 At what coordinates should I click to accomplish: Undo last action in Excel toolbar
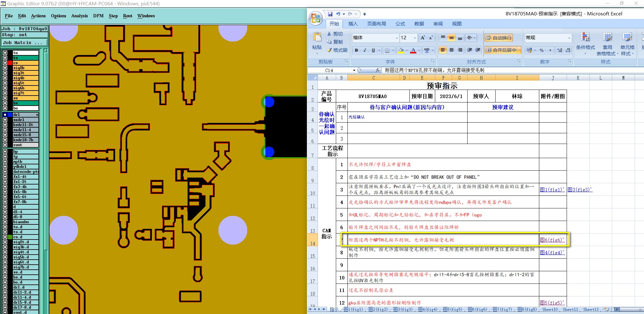[338, 14]
